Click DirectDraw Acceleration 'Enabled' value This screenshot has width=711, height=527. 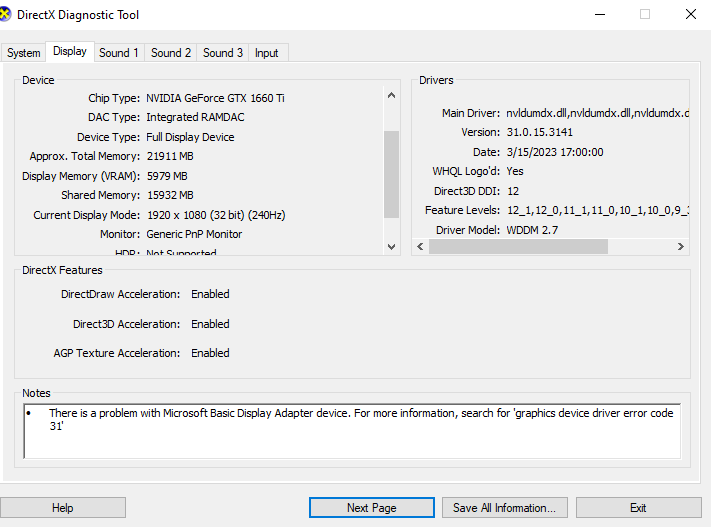pos(210,294)
